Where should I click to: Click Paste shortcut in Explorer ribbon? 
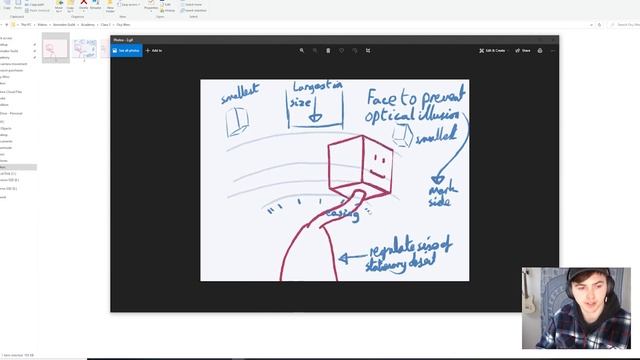tap(37, 11)
